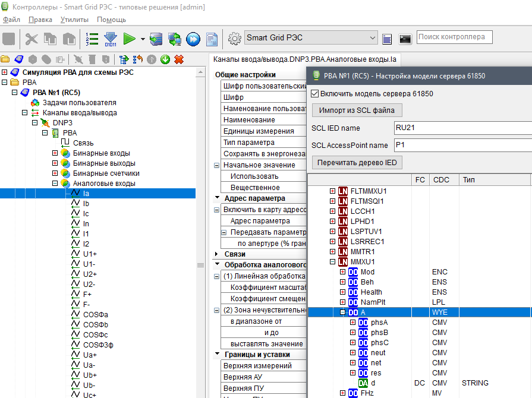Open the Правка menu
This screenshot has width=532, height=398.
point(40,20)
